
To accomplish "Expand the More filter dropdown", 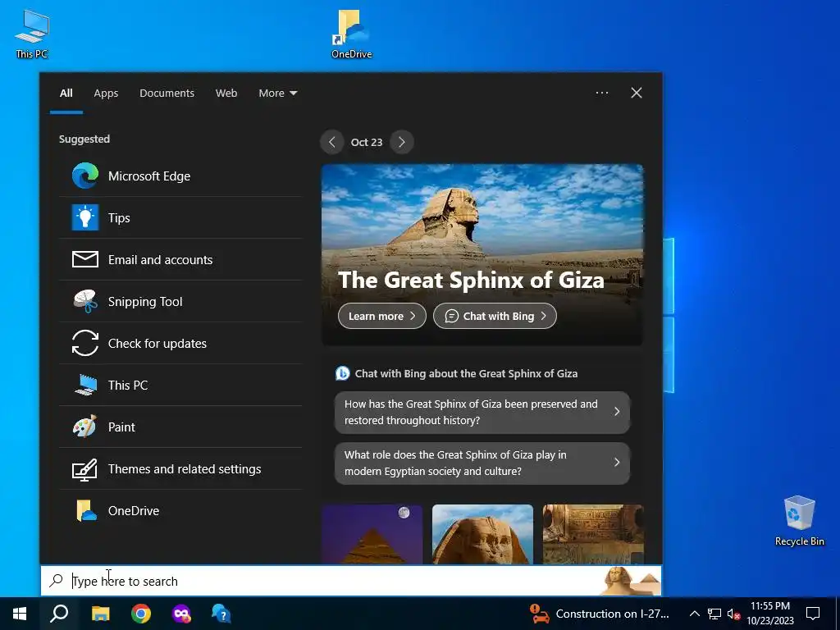I will coord(277,94).
